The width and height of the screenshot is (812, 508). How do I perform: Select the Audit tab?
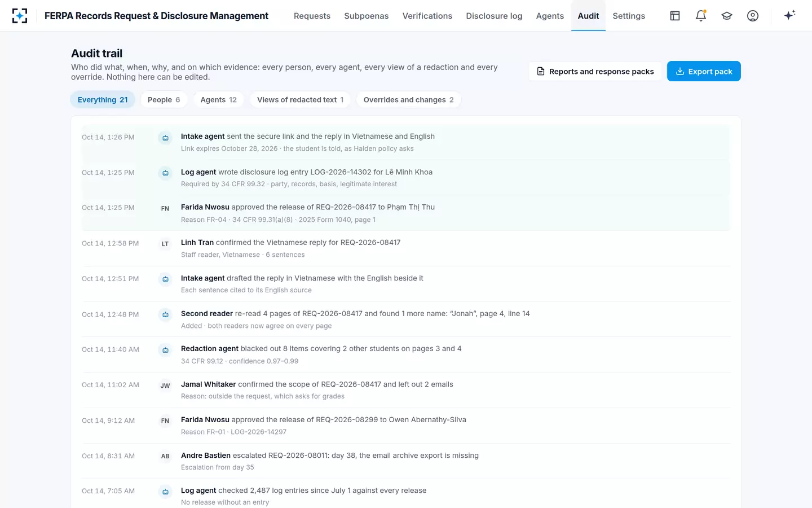(x=588, y=16)
